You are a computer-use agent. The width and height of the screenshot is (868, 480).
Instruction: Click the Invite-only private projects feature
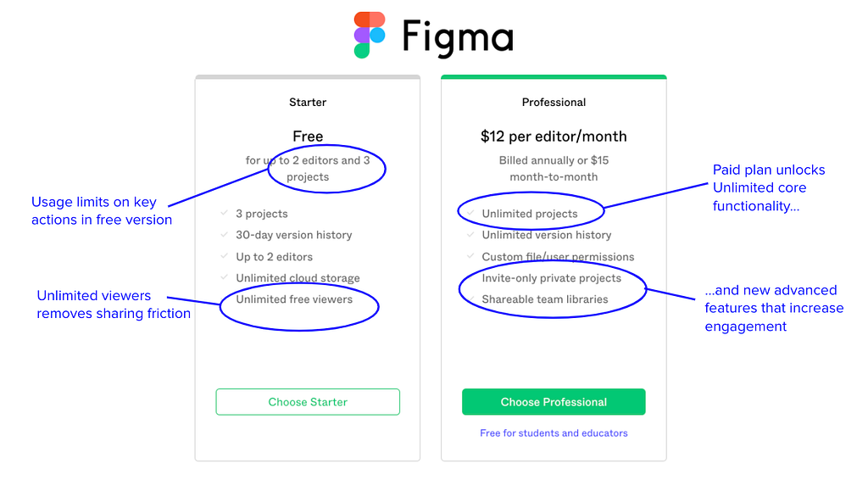pos(551,278)
